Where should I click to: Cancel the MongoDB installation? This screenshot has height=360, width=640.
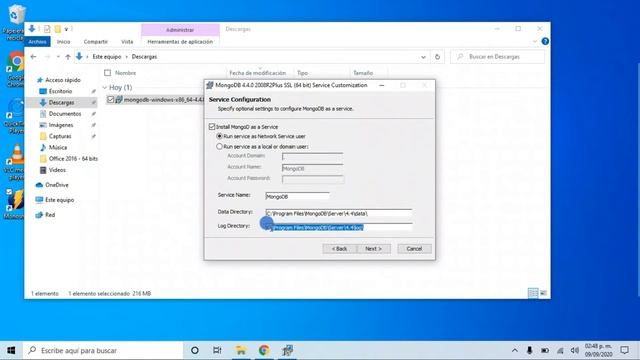tap(414, 249)
